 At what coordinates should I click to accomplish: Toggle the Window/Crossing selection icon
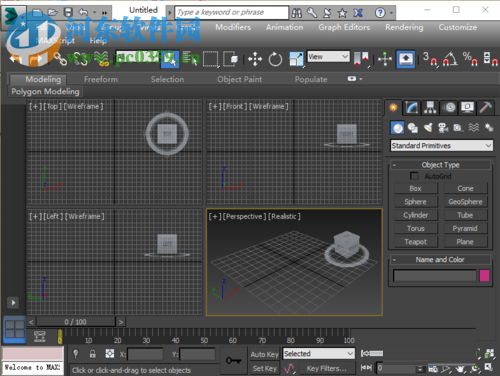point(231,59)
